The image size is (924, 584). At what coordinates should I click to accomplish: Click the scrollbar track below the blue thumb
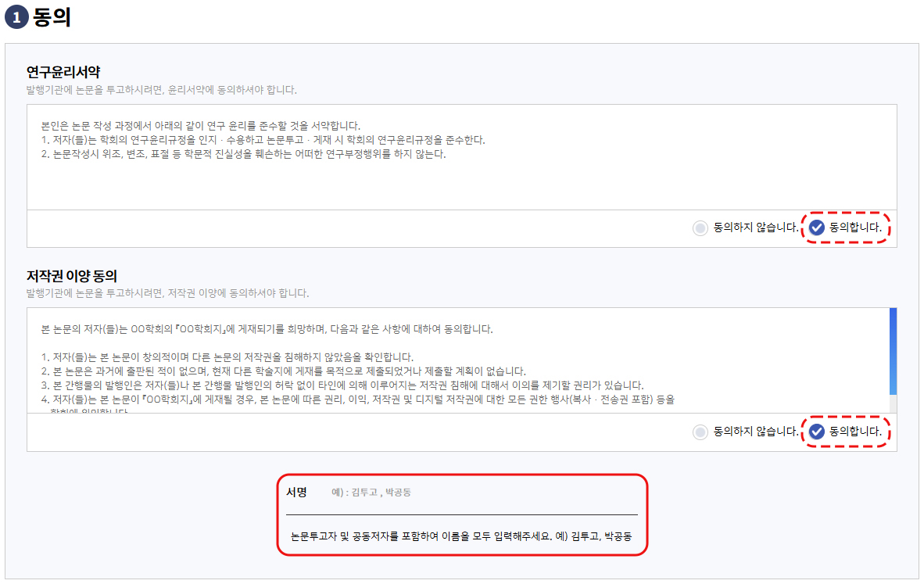[893, 403]
